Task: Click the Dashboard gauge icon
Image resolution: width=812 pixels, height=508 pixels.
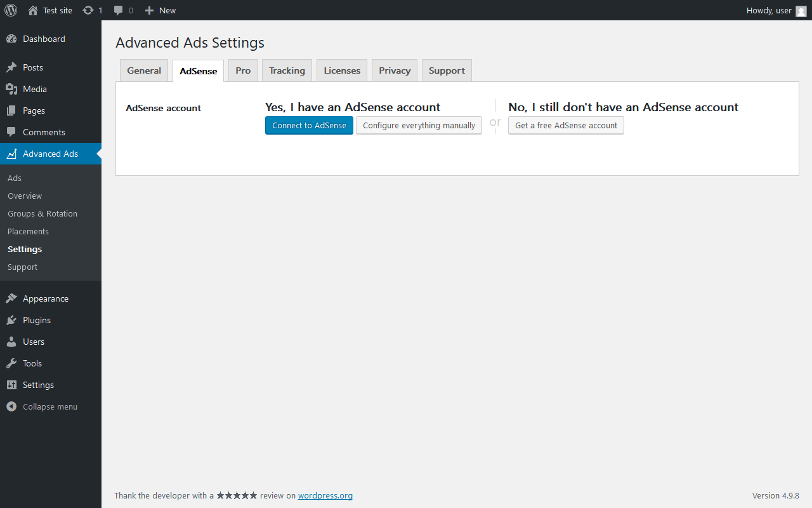Action: [11, 39]
